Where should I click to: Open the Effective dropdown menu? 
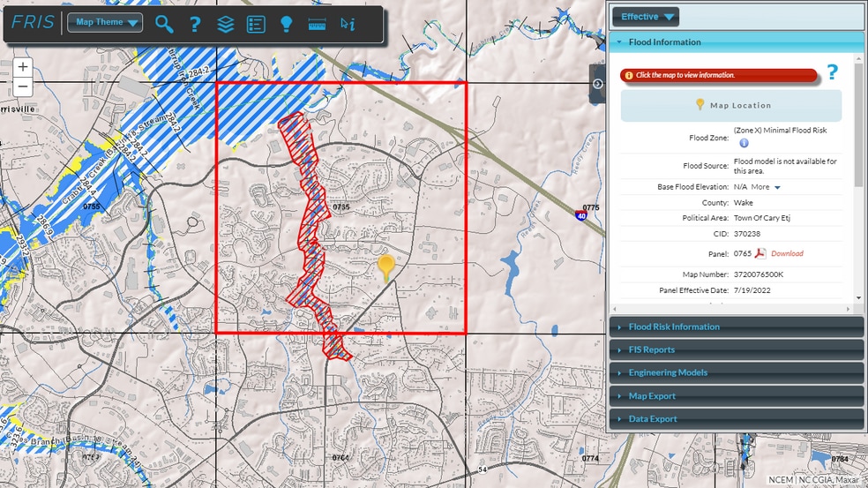(x=647, y=17)
